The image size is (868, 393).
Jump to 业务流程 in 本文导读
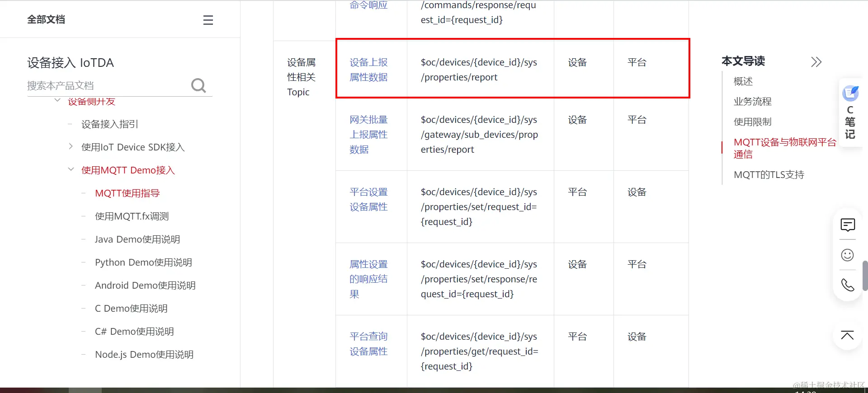(752, 102)
